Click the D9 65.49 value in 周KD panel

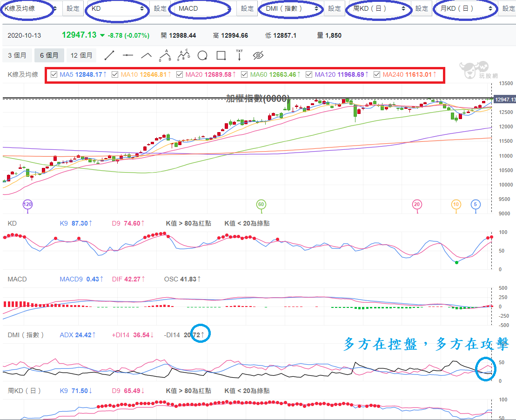coord(128,391)
